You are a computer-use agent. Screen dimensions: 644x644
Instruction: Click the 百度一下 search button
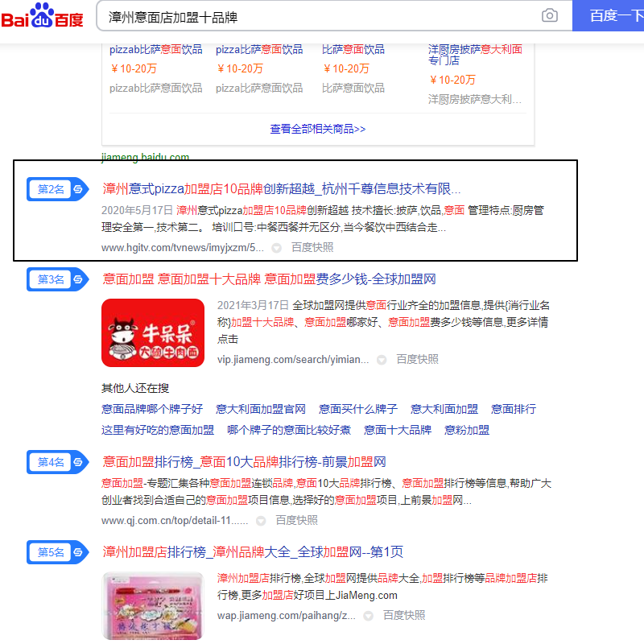[x=609, y=16]
